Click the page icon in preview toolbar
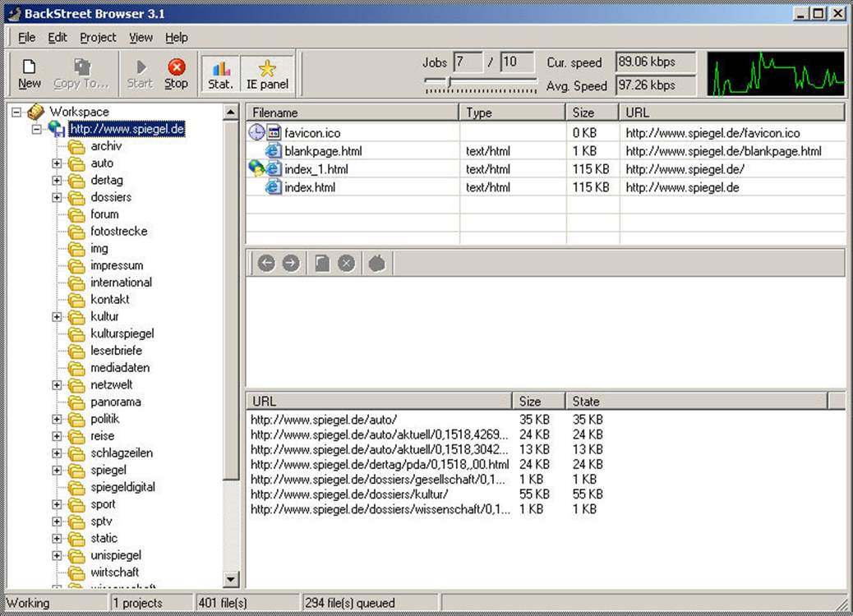This screenshot has width=853, height=616. click(322, 264)
